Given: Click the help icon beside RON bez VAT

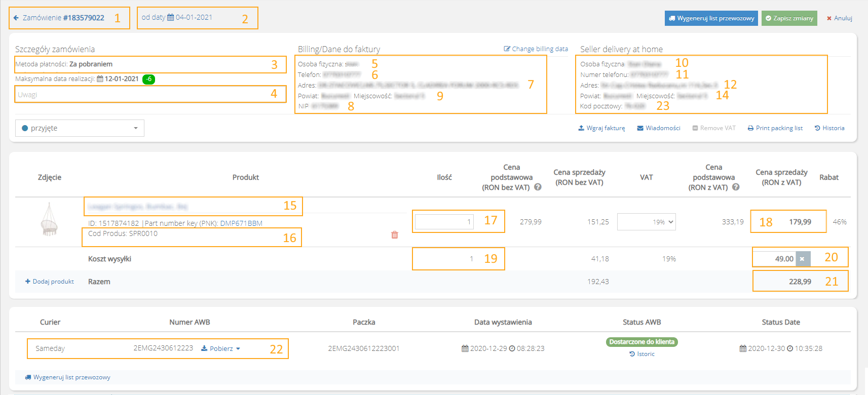Looking at the screenshot, I should 538,187.
